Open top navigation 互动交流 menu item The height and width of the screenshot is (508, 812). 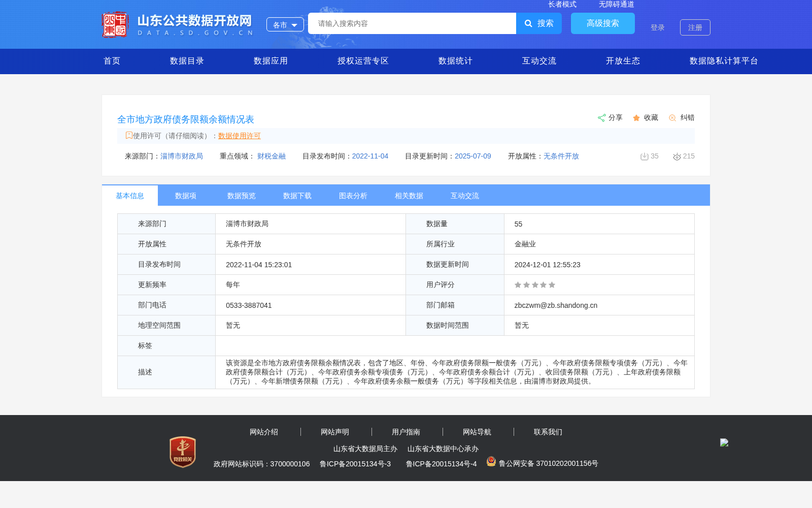click(539, 61)
